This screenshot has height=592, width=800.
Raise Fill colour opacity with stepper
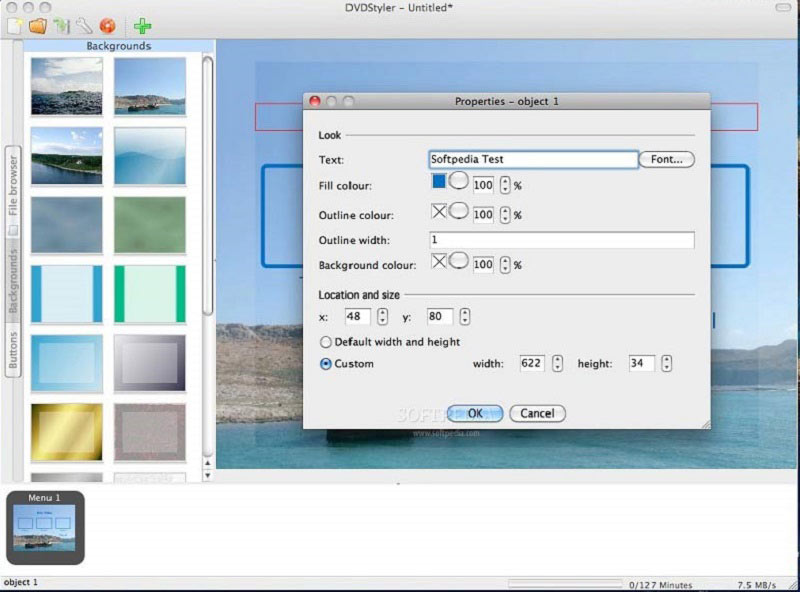[x=504, y=180]
